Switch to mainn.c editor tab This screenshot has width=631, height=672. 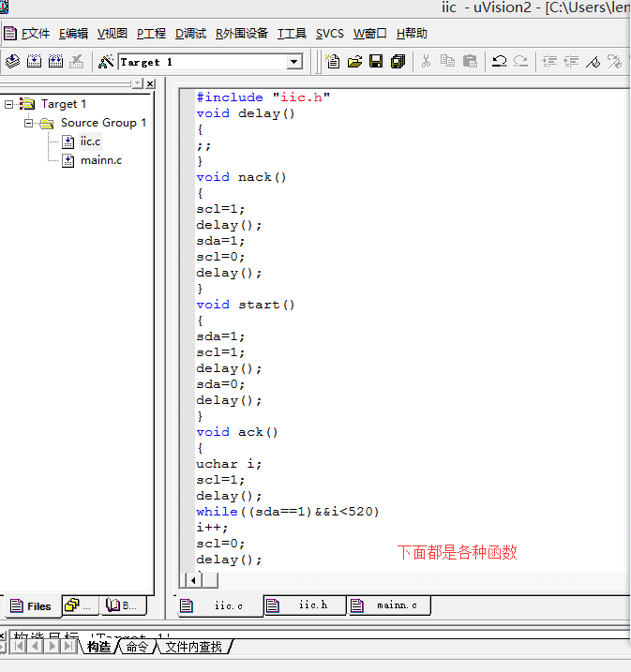(389, 605)
